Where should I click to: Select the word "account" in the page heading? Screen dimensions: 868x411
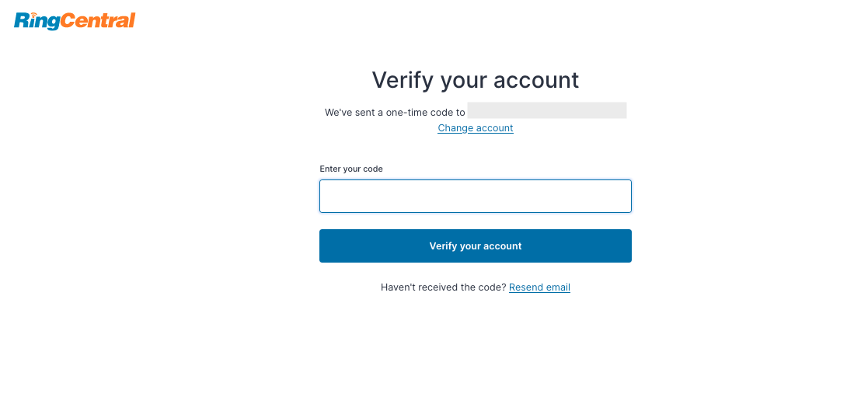(536, 80)
